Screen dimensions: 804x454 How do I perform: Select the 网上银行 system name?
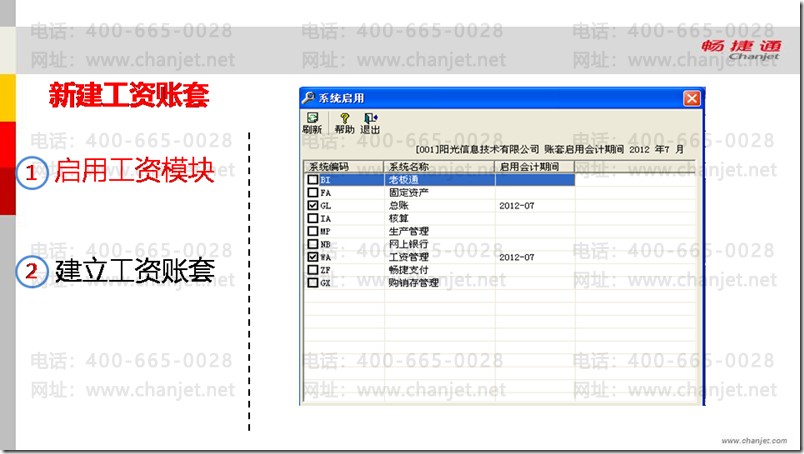[x=409, y=244]
